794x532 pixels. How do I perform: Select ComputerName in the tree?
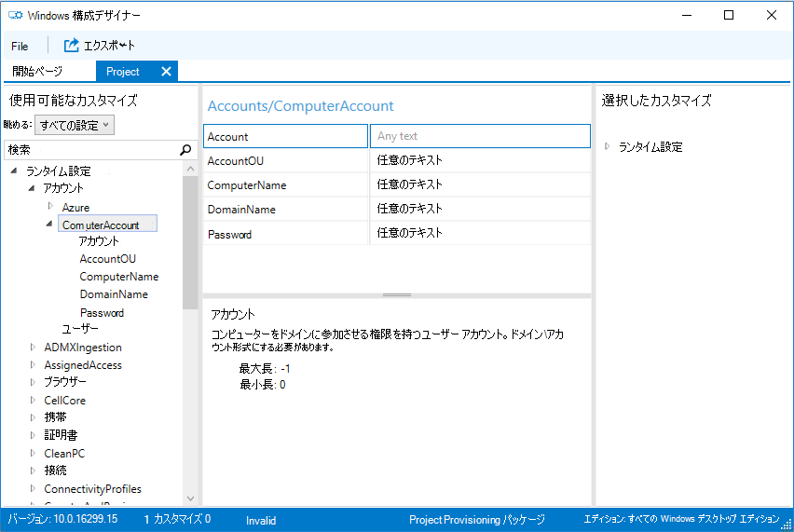click(x=119, y=277)
